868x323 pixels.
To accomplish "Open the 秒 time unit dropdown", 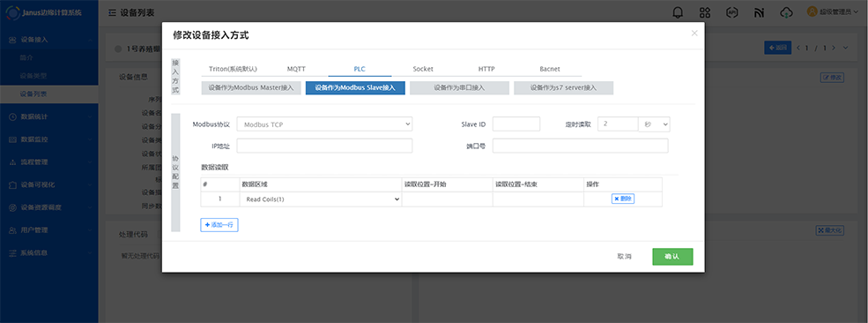I will (654, 124).
